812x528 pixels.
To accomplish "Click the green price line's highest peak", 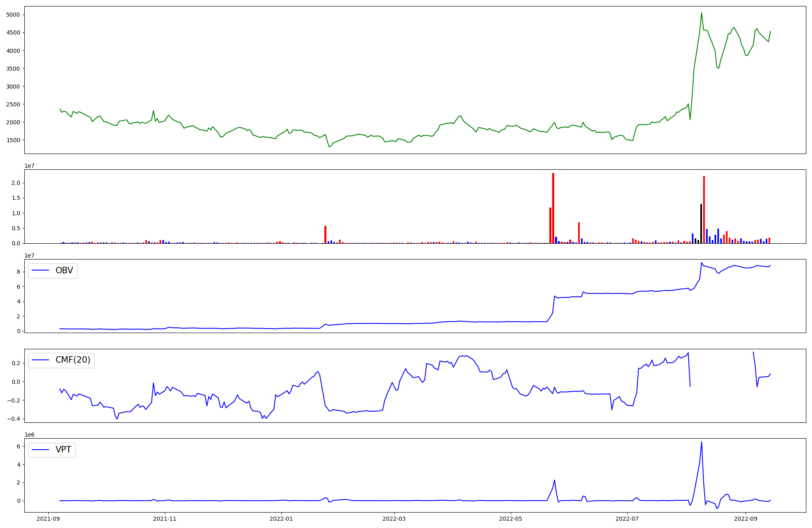I will click(701, 13).
